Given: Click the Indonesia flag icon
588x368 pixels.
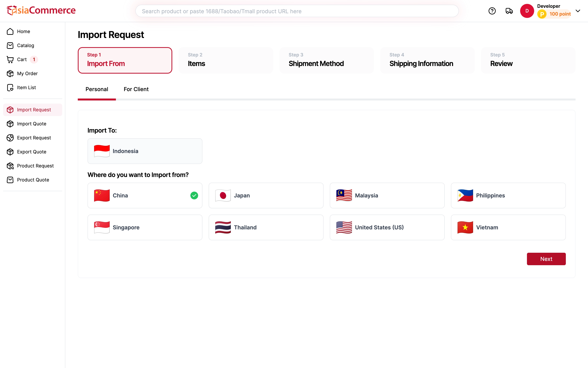Looking at the screenshot, I should [102, 151].
